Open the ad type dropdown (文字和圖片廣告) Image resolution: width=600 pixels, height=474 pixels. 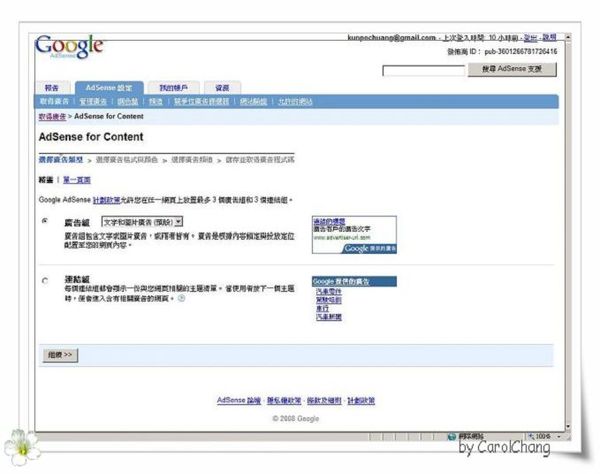pyautogui.click(x=142, y=222)
